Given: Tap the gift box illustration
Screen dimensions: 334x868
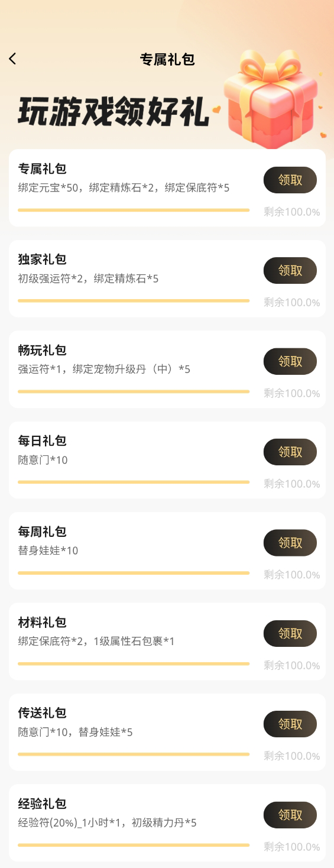Looking at the screenshot, I should pos(271,94).
